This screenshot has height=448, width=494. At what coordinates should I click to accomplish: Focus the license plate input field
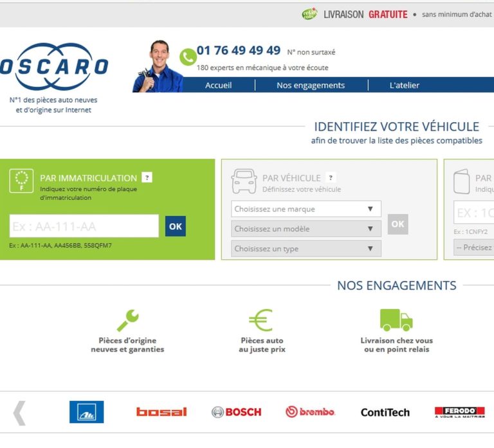84,226
